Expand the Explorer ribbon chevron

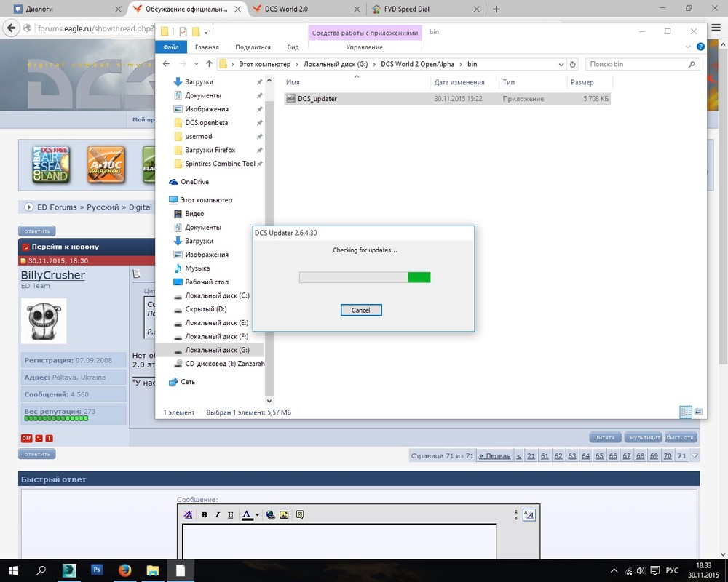coord(688,47)
